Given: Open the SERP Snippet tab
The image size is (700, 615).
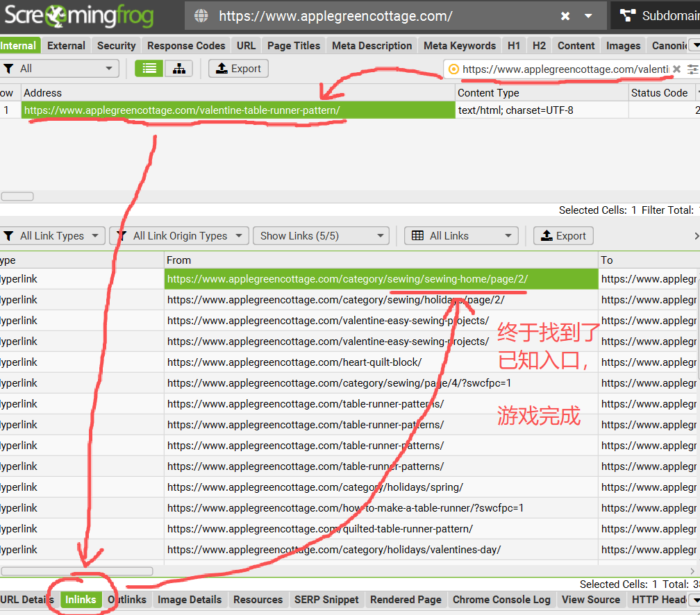Looking at the screenshot, I should pyautogui.click(x=326, y=599).
